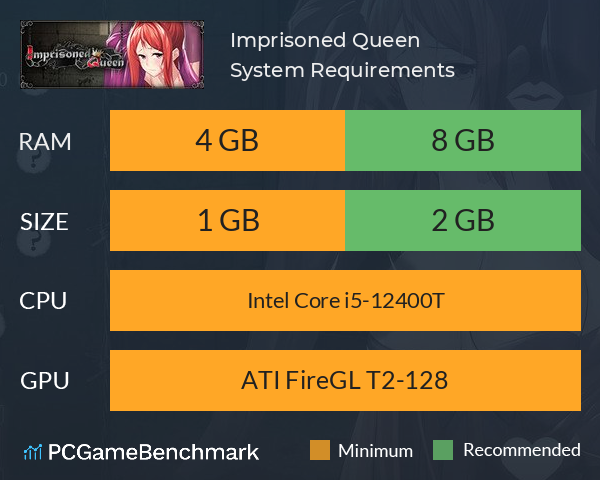Click the RAM row label
Viewport: 600px width, 480px height.
(x=45, y=142)
